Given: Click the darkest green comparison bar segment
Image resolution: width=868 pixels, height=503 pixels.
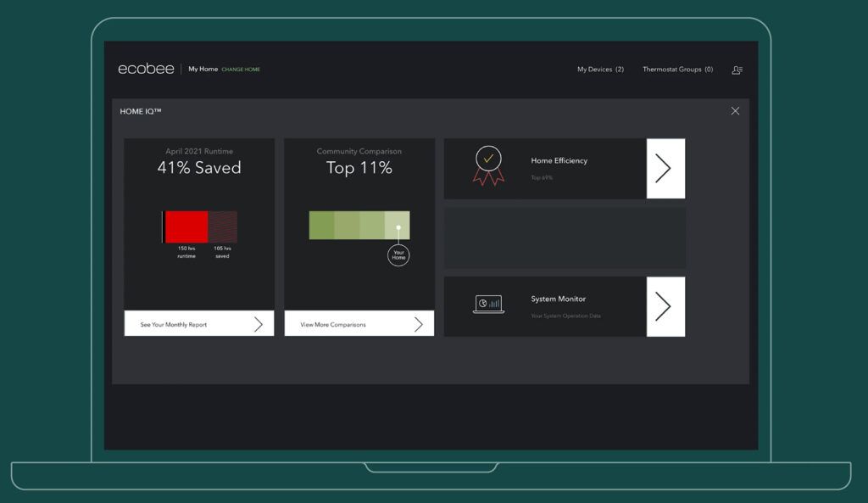Looking at the screenshot, I should point(322,226).
